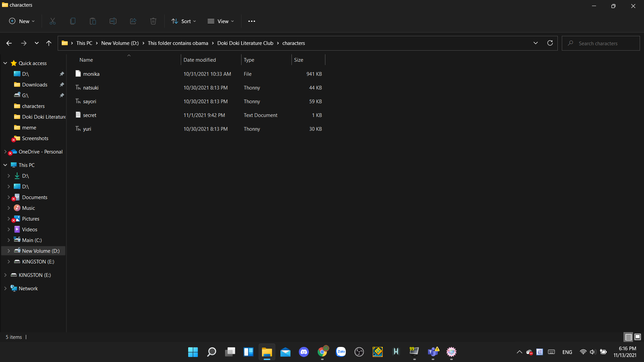Click the Cut icon in the toolbar
Viewport: 644px width, 362px height.
[x=52, y=21]
